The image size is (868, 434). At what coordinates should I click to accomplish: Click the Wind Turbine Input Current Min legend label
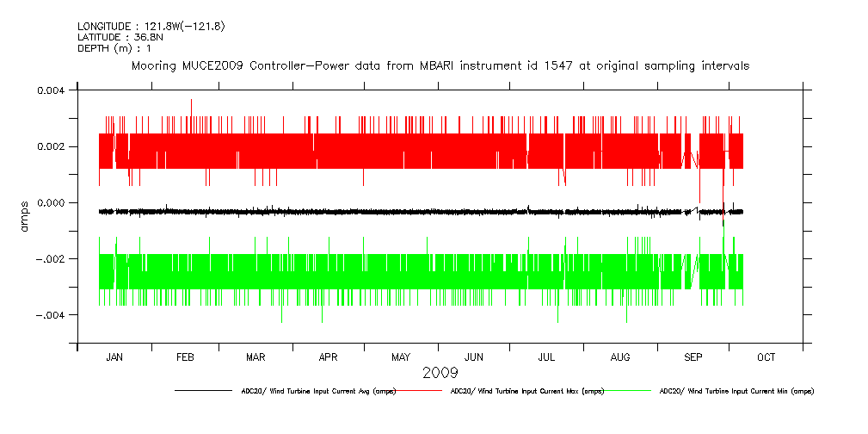point(736,391)
